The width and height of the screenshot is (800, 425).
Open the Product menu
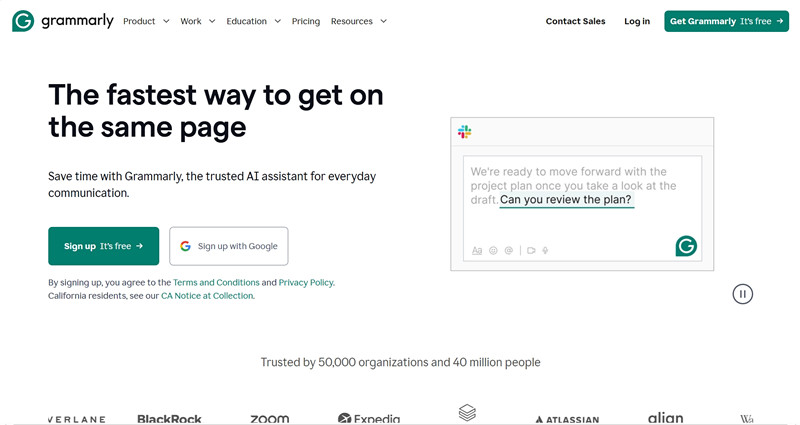pyautogui.click(x=139, y=21)
